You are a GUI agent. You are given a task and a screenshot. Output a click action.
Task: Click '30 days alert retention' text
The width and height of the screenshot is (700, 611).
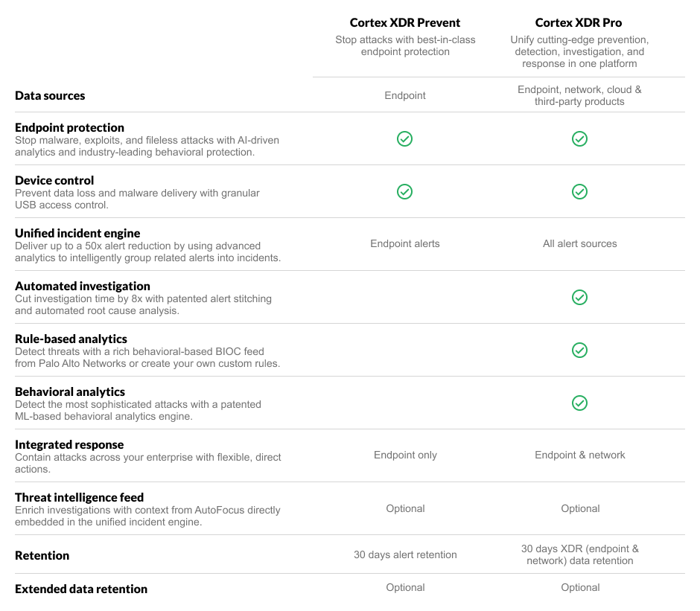405,554
